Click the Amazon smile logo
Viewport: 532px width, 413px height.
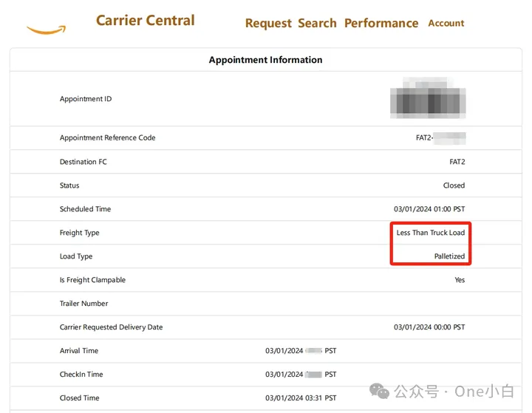(x=46, y=30)
